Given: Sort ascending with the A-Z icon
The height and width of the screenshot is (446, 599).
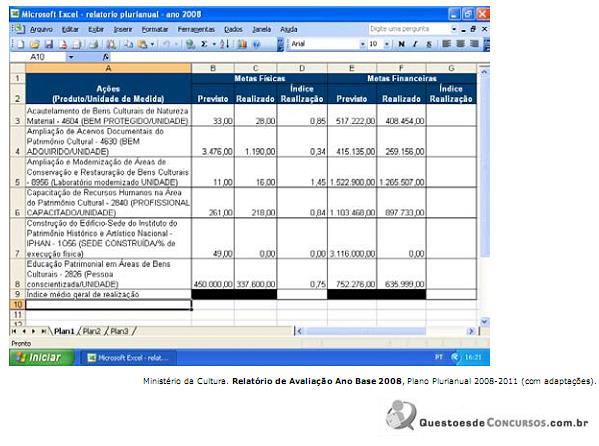Looking at the screenshot, I should pos(225,44).
